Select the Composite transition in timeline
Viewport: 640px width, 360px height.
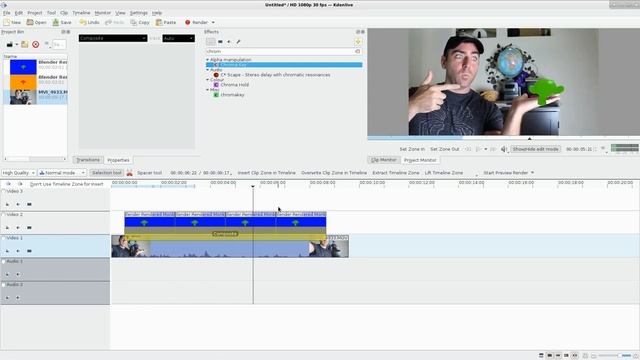click(225, 234)
